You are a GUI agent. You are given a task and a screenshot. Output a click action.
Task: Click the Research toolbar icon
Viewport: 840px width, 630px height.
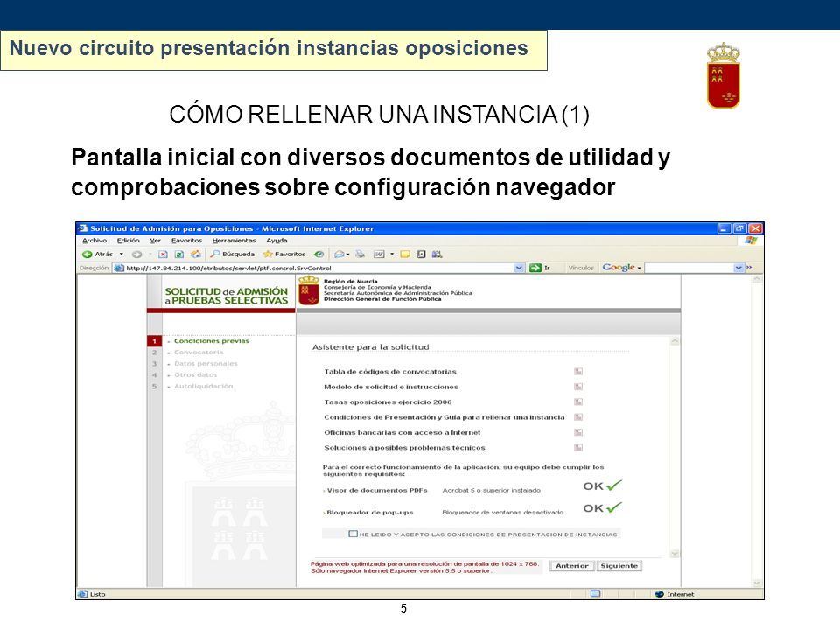pos(421,255)
